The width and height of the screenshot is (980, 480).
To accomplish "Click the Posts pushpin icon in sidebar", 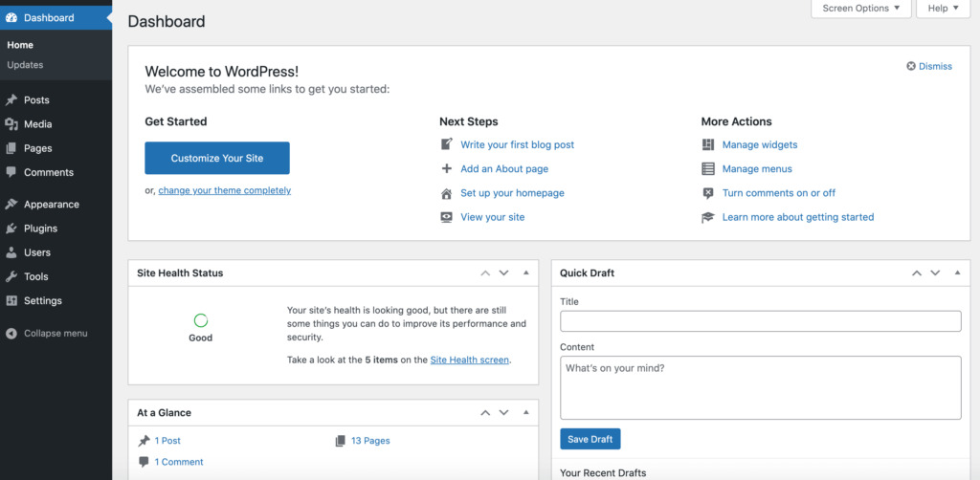I will tap(11, 99).
